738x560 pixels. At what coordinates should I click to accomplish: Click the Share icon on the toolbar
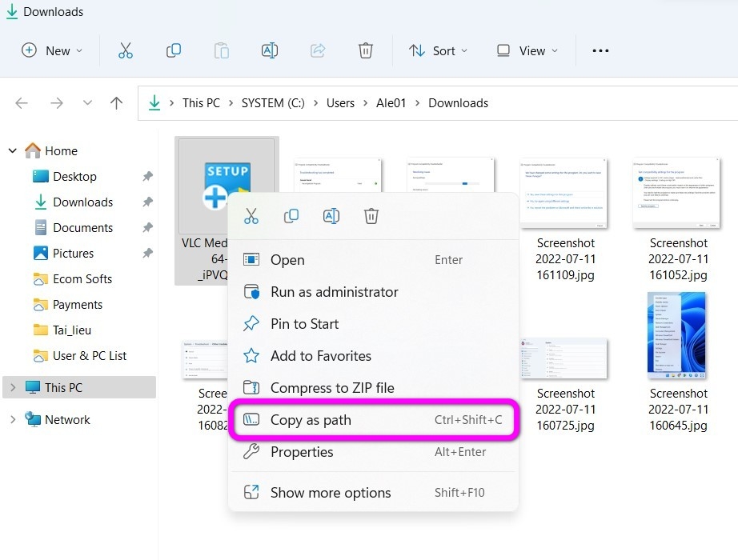pos(318,50)
